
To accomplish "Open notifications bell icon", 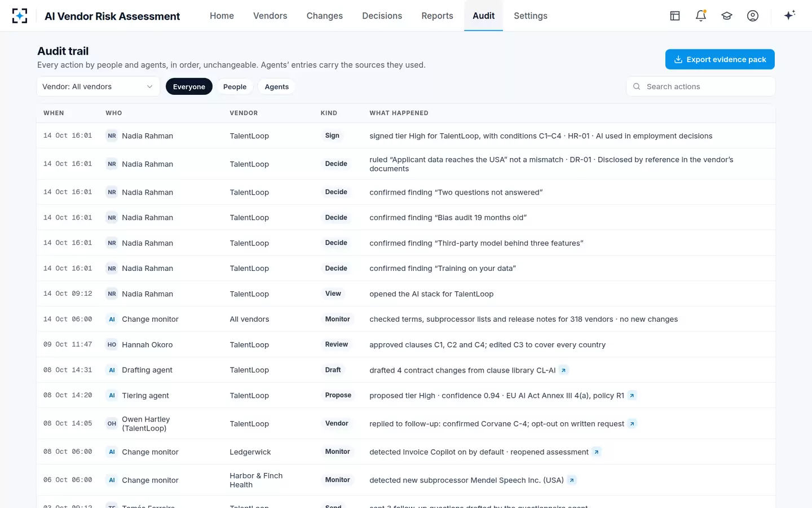I will [x=701, y=16].
